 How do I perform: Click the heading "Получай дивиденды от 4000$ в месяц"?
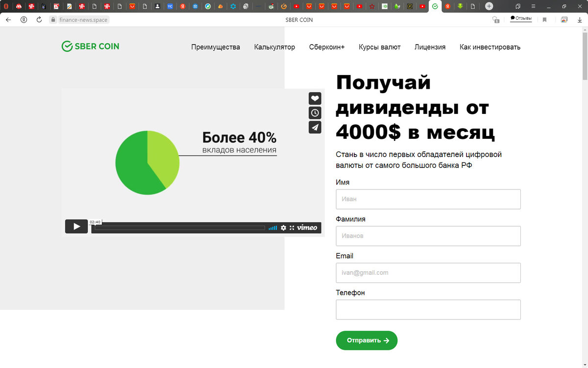point(416,107)
